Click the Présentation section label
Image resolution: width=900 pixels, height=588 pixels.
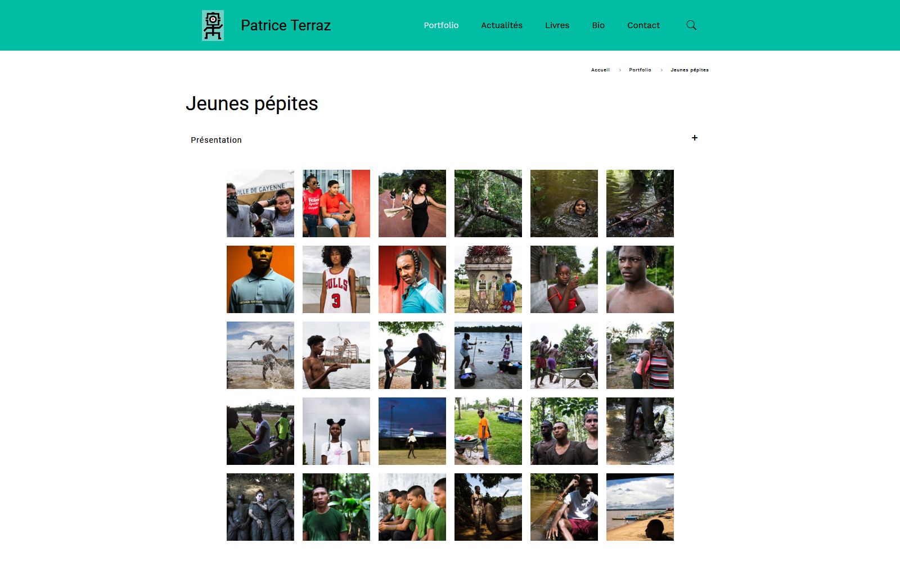pyautogui.click(x=216, y=140)
